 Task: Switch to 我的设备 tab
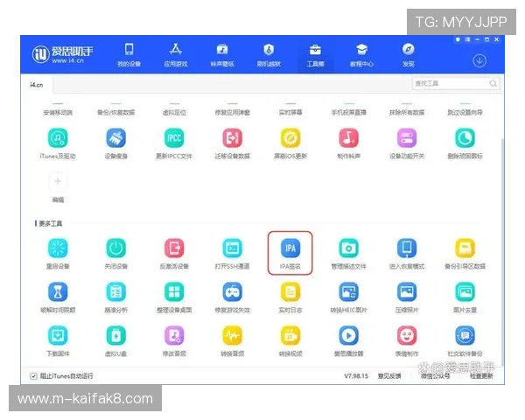[129, 54]
